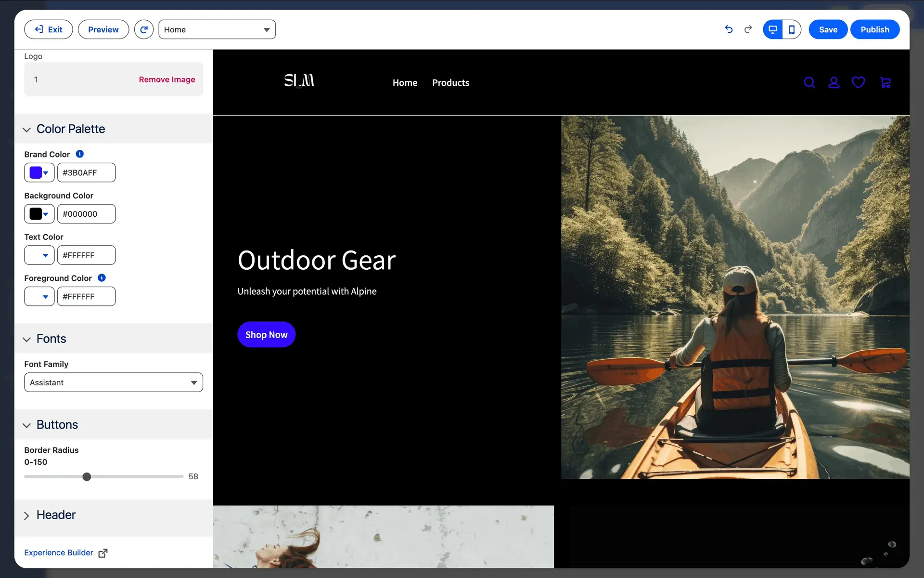The height and width of the screenshot is (578, 924).
Task: Open the Brand Color swatch picker
Action: [39, 172]
